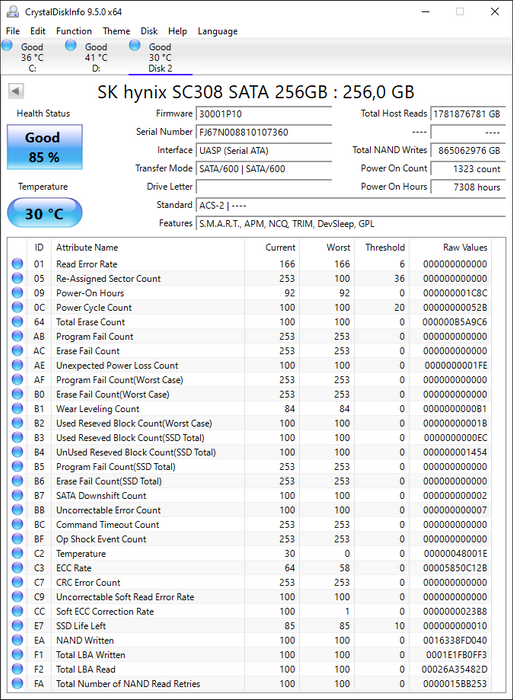Click the Attribute Name column header

[x=148, y=247]
